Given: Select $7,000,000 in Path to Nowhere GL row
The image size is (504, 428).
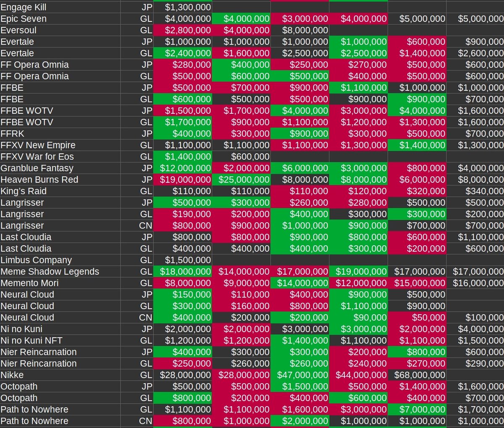Looking at the screenshot, I should coord(417,409).
